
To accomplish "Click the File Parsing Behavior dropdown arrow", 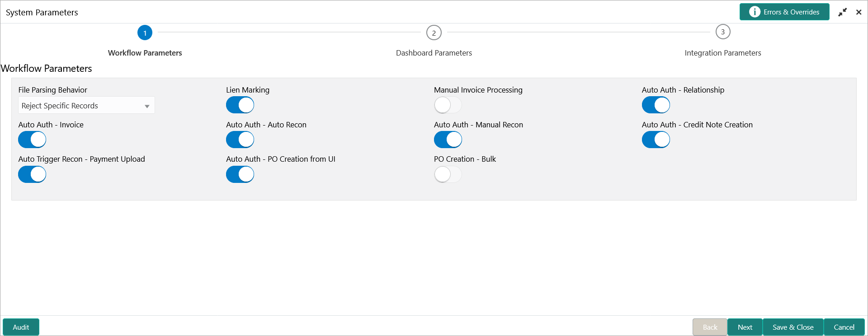I will click(x=147, y=106).
